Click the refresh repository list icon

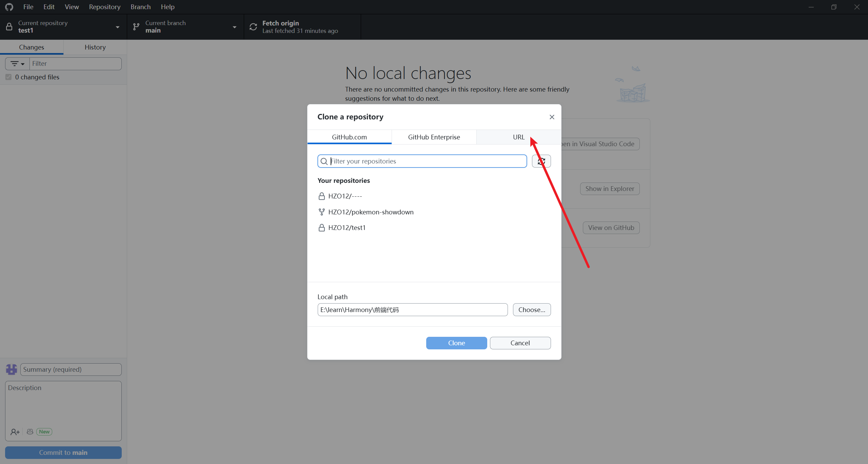pyautogui.click(x=541, y=161)
